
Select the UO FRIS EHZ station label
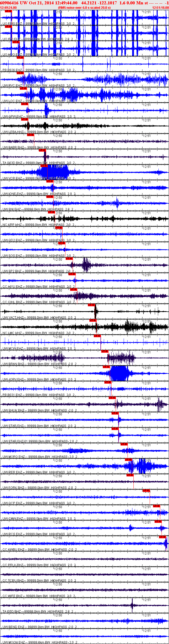[39, 24]
